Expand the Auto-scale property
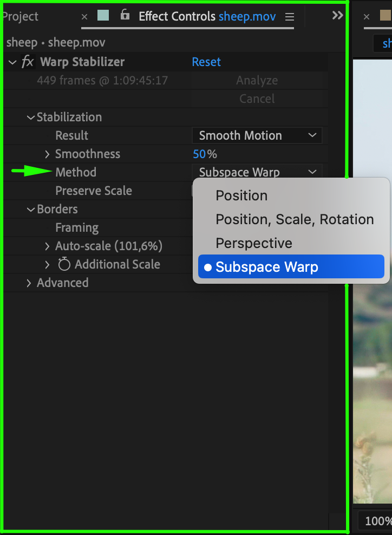 tap(48, 246)
